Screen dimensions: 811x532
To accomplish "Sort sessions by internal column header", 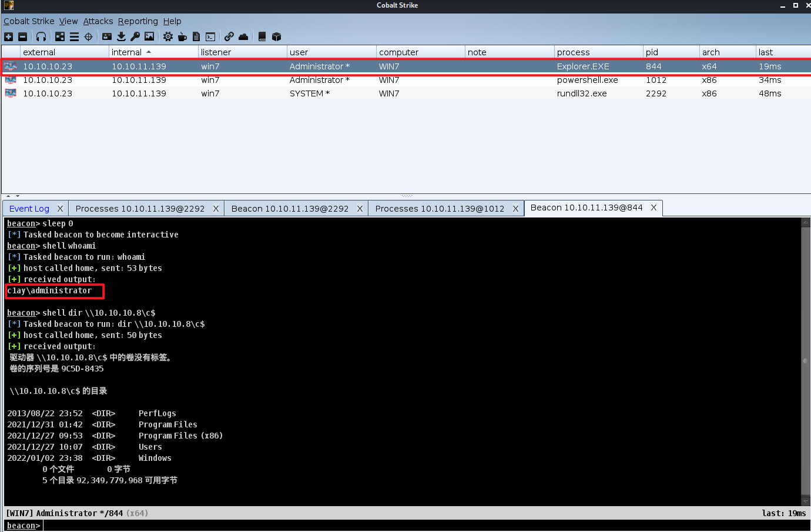I will [x=153, y=52].
